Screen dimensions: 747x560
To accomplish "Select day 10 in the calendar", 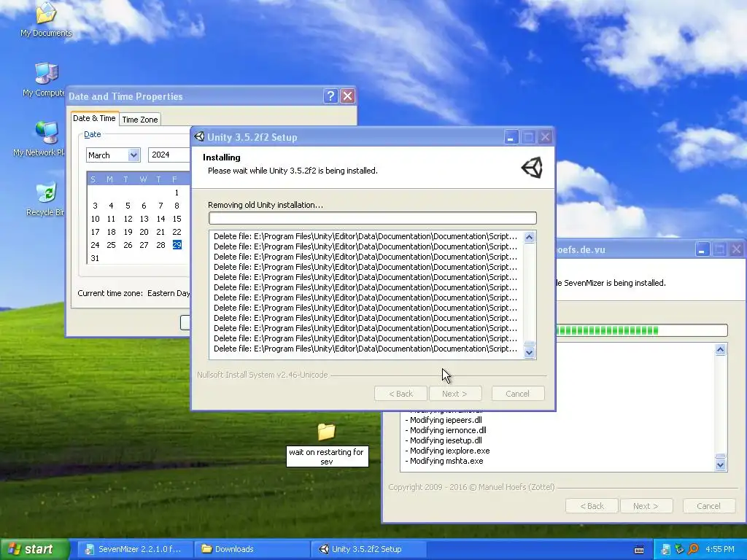I will [95, 219].
